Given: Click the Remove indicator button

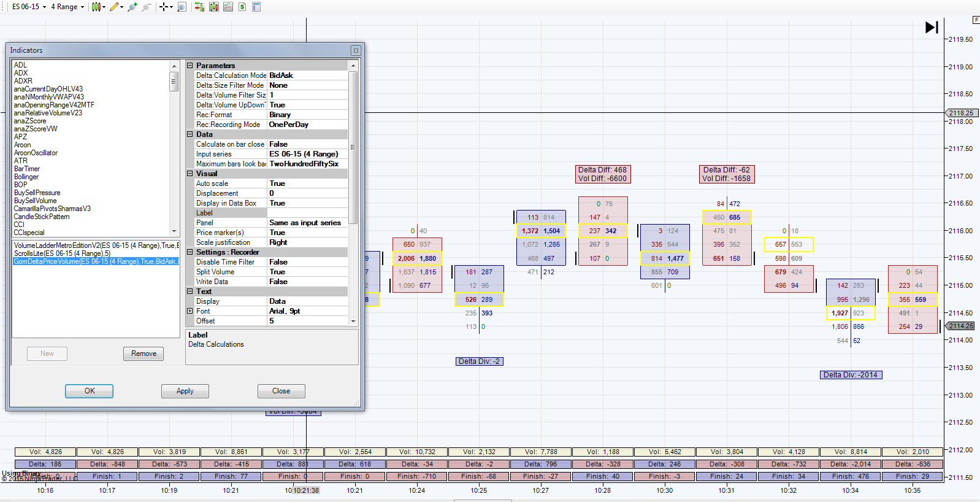Looking at the screenshot, I should tap(144, 353).
